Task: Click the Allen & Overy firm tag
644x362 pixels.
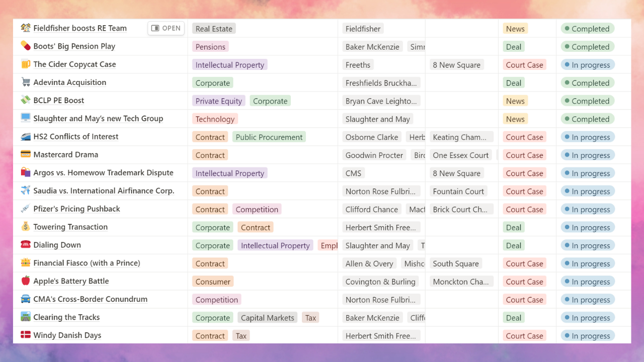Action: [369, 264]
